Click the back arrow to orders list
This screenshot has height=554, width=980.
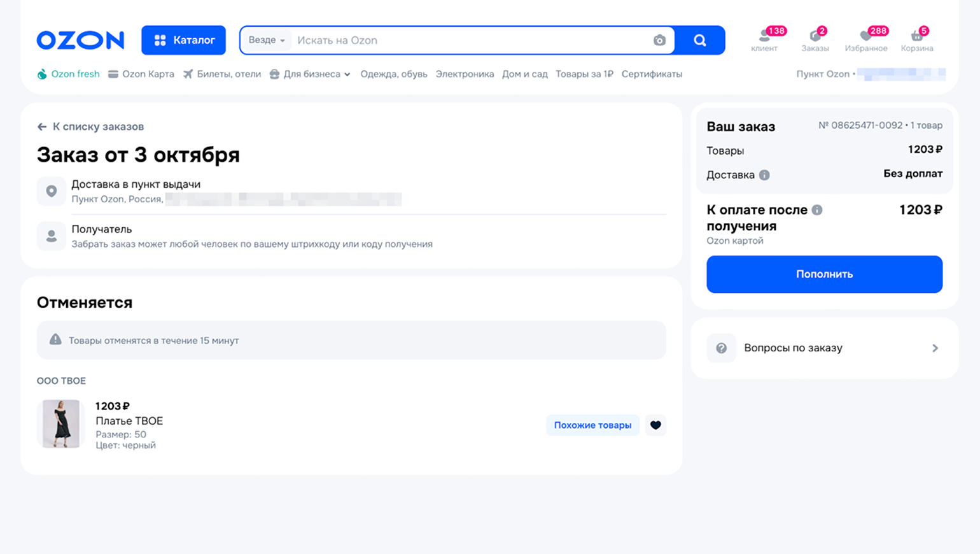click(42, 127)
